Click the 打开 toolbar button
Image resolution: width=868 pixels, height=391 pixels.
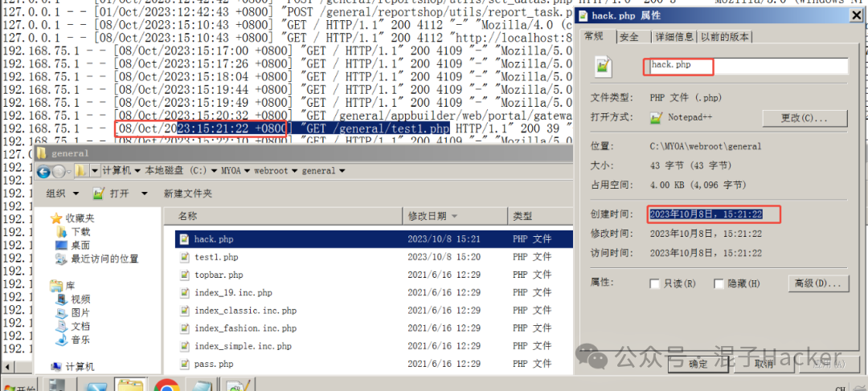[x=111, y=193]
